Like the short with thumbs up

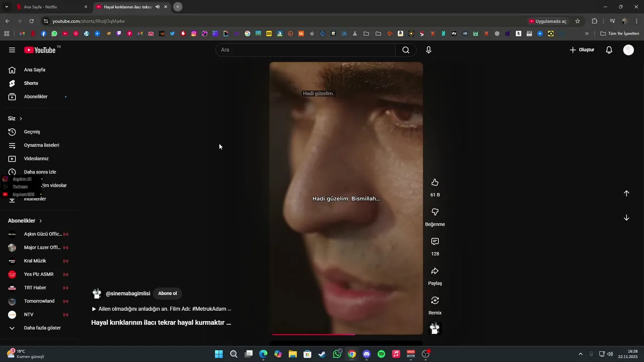pos(435,183)
